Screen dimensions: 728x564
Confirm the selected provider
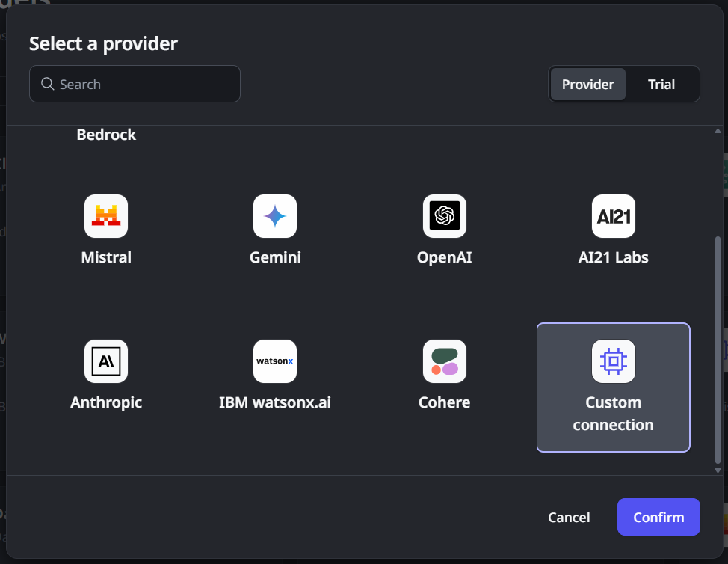[x=658, y=517]
